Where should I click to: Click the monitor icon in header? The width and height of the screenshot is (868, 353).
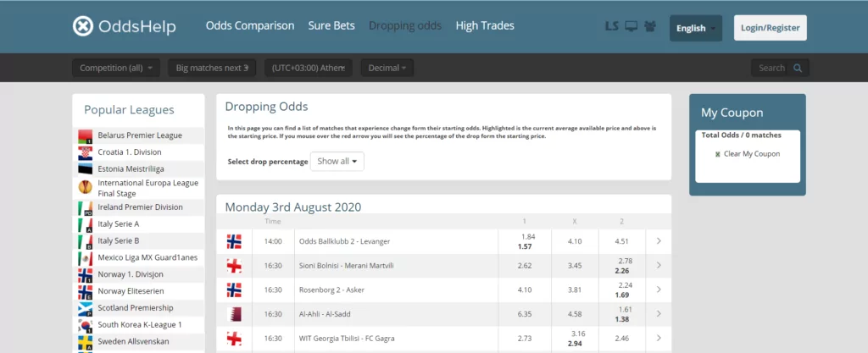(x=631, y=26)
